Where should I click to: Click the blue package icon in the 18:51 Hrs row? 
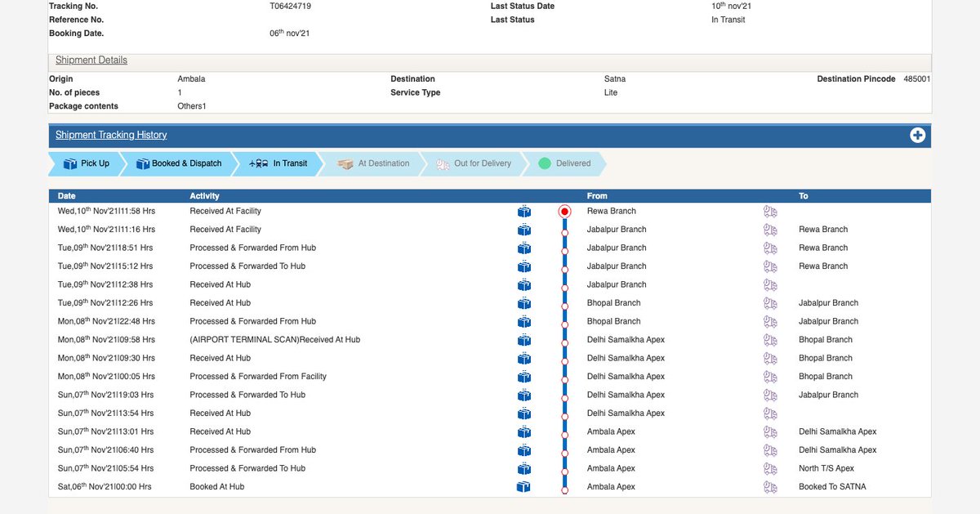tap(524, 248)
